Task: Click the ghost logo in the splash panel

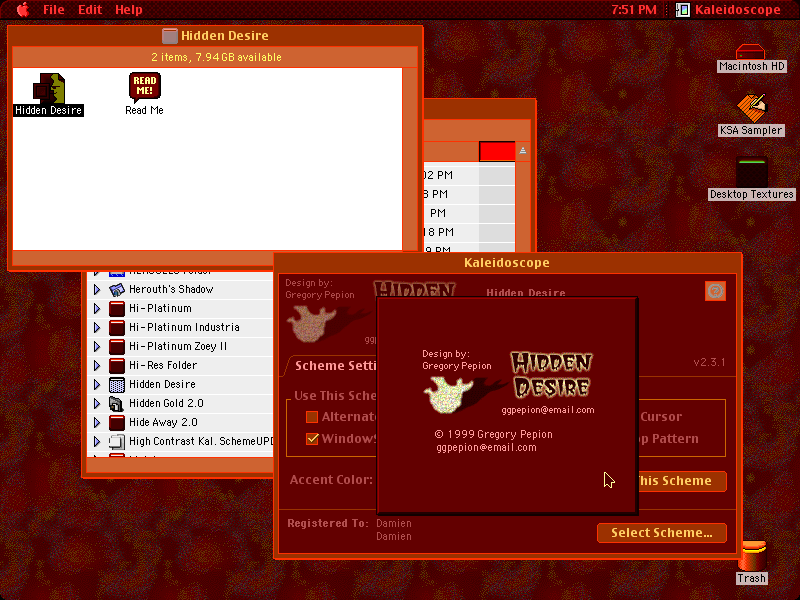Action: [449, 395]
